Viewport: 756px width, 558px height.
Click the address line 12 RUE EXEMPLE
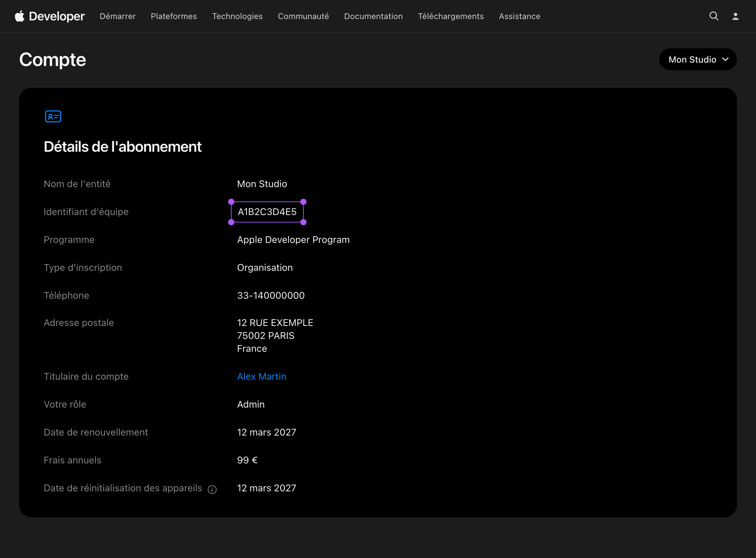(x=275, y=323)
